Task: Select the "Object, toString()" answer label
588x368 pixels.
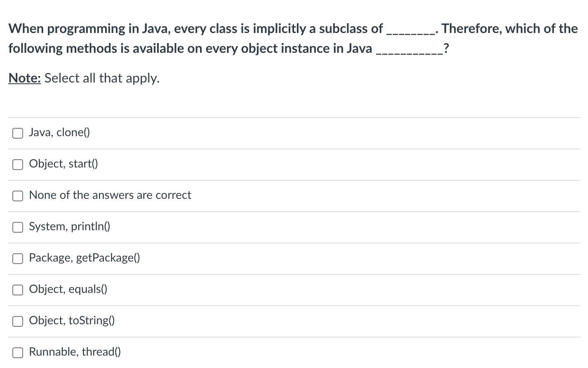Action: pyautogui.click(x=71, y=320)
